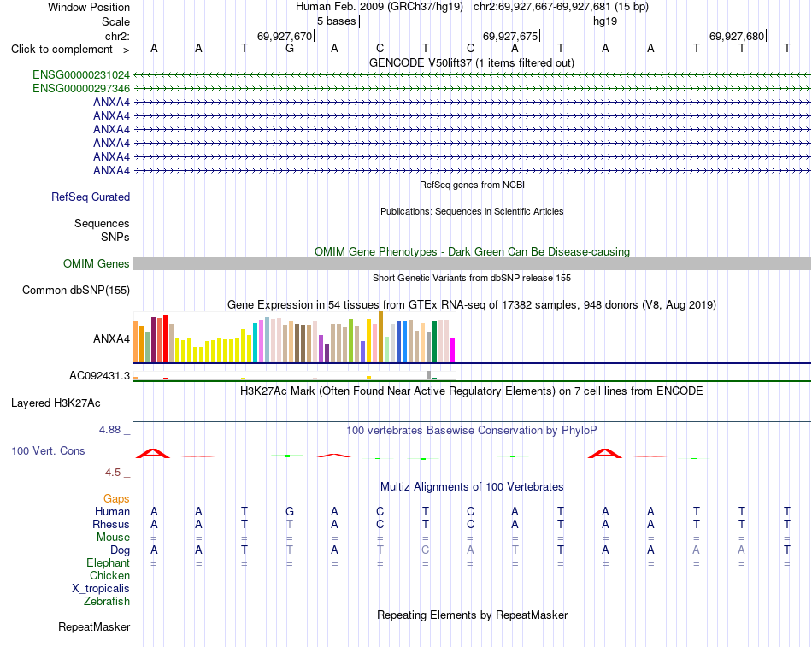This screenshot has height=647, width=812.
Task: Click the G base in the Human alignment row
Action: [290, 511]
